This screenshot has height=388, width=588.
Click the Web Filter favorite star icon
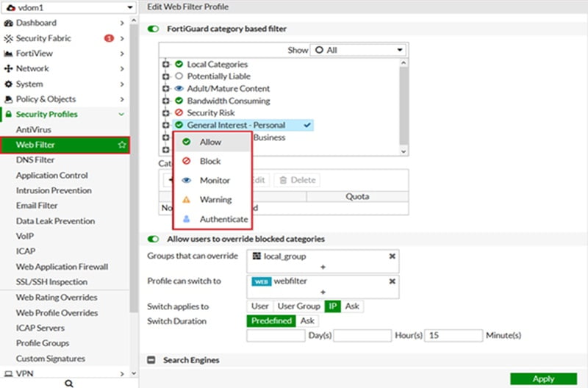click(122, 145)
